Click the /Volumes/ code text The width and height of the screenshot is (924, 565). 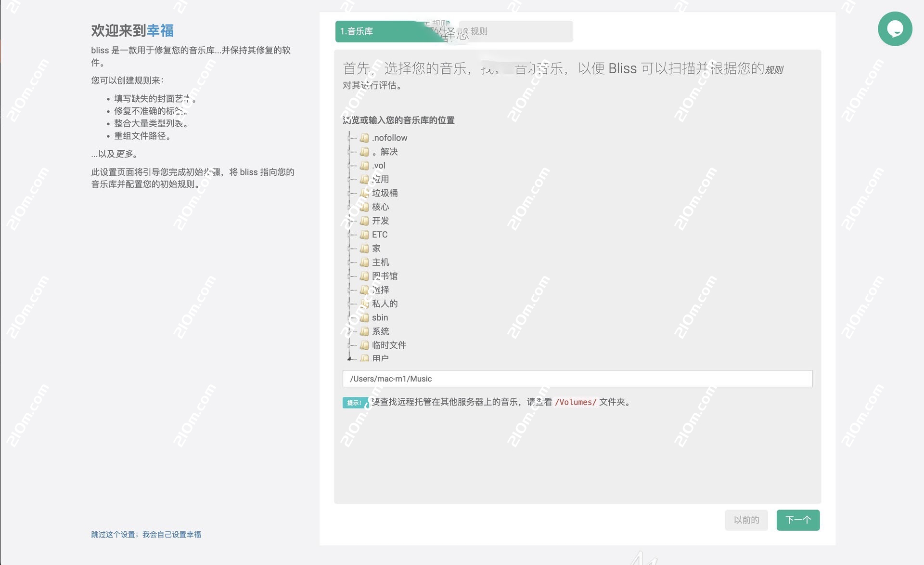click(x=575, y=402)
